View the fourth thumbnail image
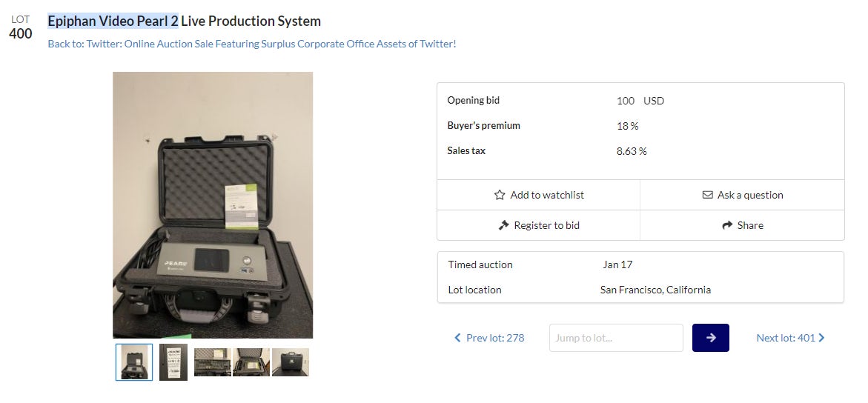This screenshot has width=868, height=403. click(251, 362)
